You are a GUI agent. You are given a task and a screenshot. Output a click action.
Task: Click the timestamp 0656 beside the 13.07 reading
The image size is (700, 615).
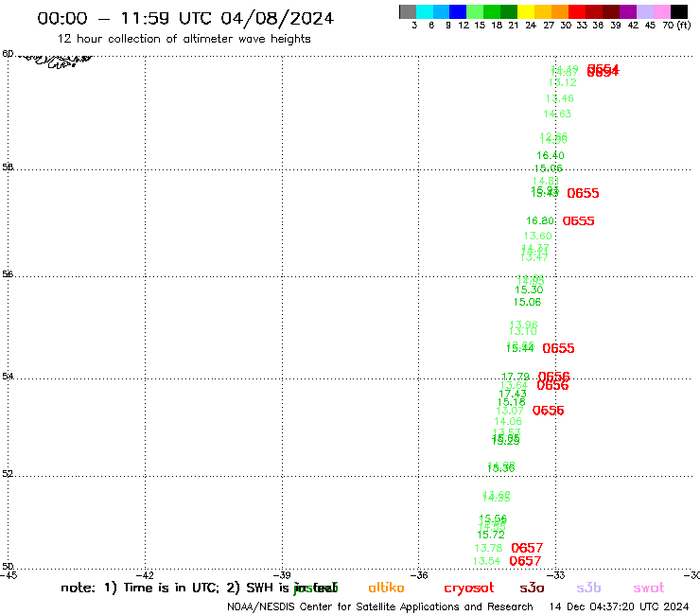tap(549, 411)
